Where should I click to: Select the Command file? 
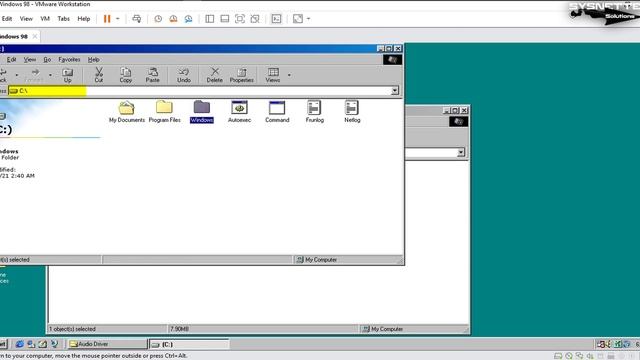click(x=277, y=112)
